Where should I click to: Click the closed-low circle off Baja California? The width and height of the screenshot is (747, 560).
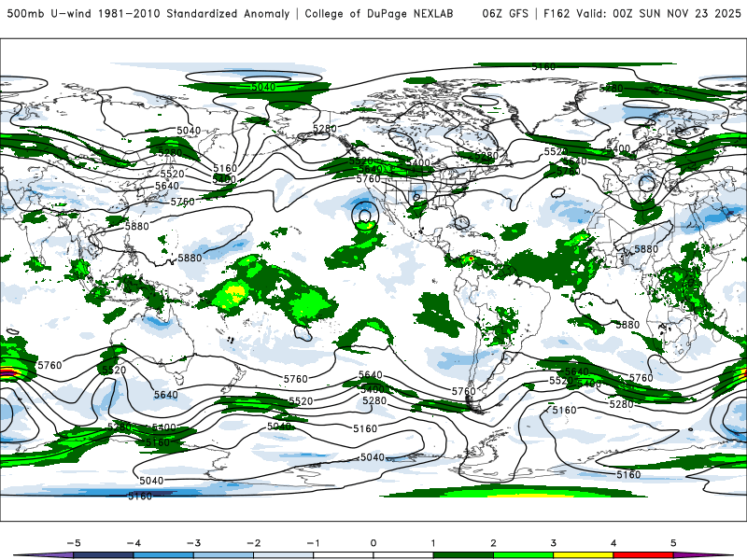point(364,216)
